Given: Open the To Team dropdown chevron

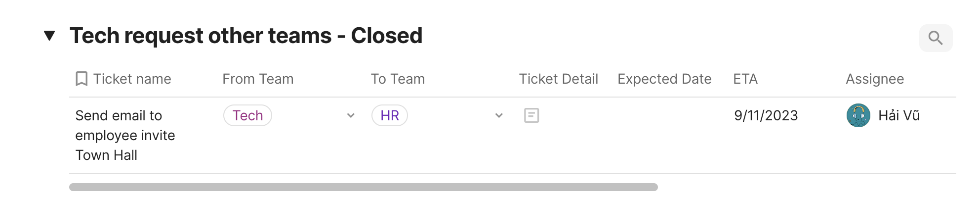Looking at the screenshot, I should 499,115.
